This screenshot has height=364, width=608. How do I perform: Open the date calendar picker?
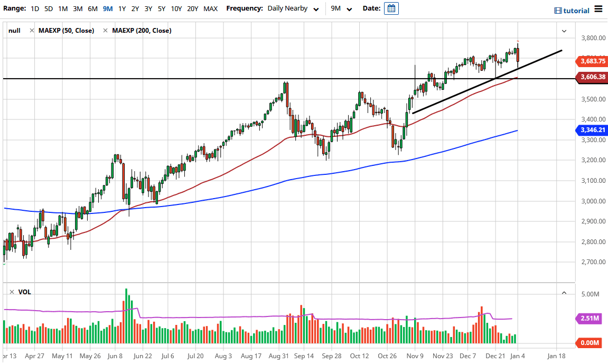tap(391, 8)
